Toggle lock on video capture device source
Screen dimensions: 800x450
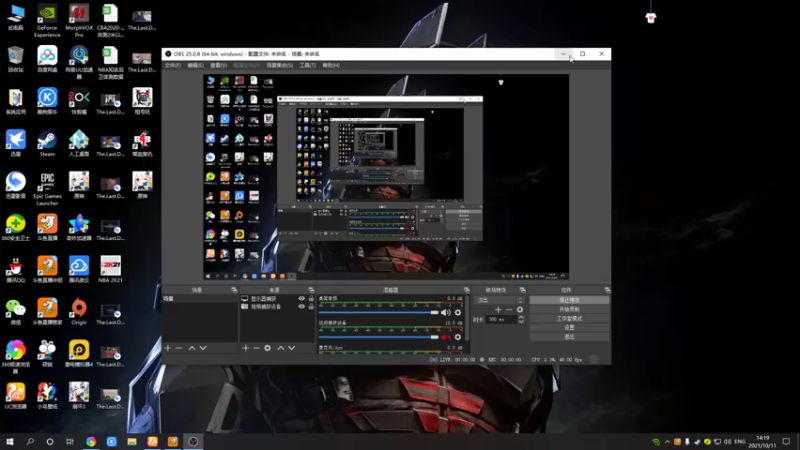click(x=311, y=307)
